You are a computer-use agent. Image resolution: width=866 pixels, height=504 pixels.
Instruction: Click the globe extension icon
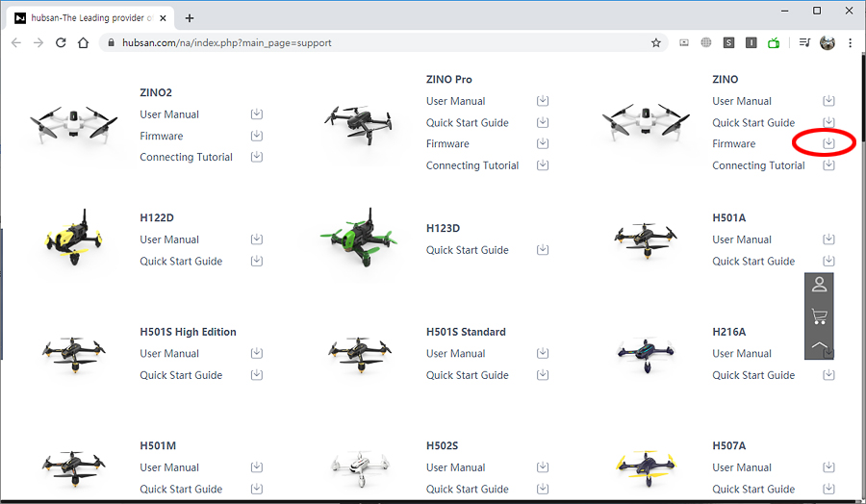[x=706, y=43]
